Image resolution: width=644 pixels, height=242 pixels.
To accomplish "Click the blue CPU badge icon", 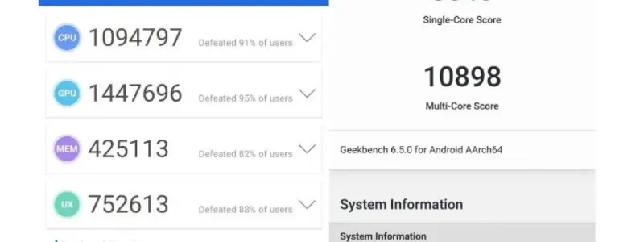I will [67, 38].
